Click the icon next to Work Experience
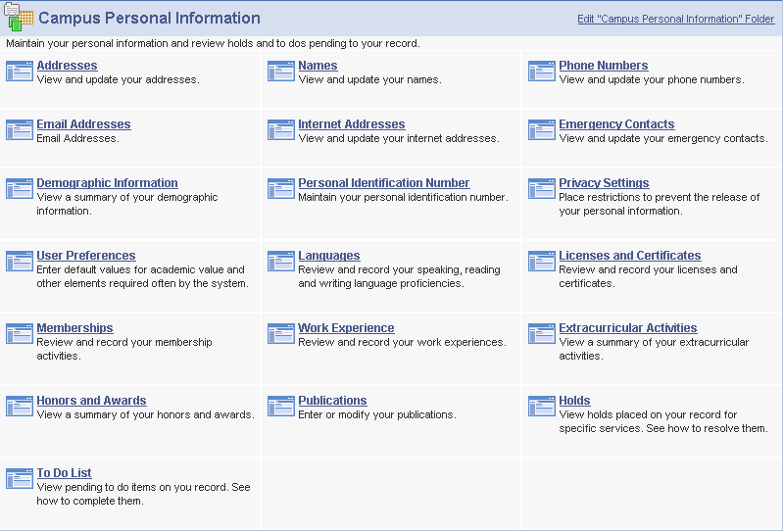The height and width of the screenshot is (532, 784). (x=281, y=333)
